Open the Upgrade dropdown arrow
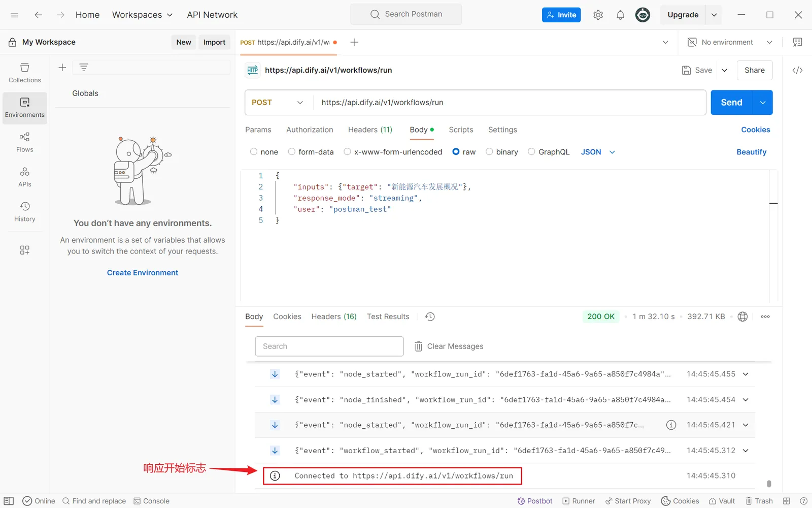The width and height of the screenshot is (812, 508). pos(714,15)
